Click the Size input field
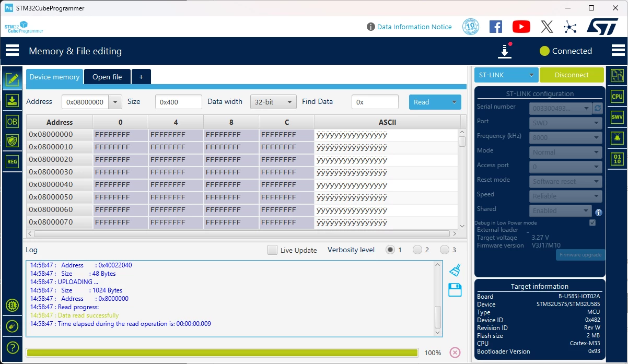 click(x=179, y=102)
